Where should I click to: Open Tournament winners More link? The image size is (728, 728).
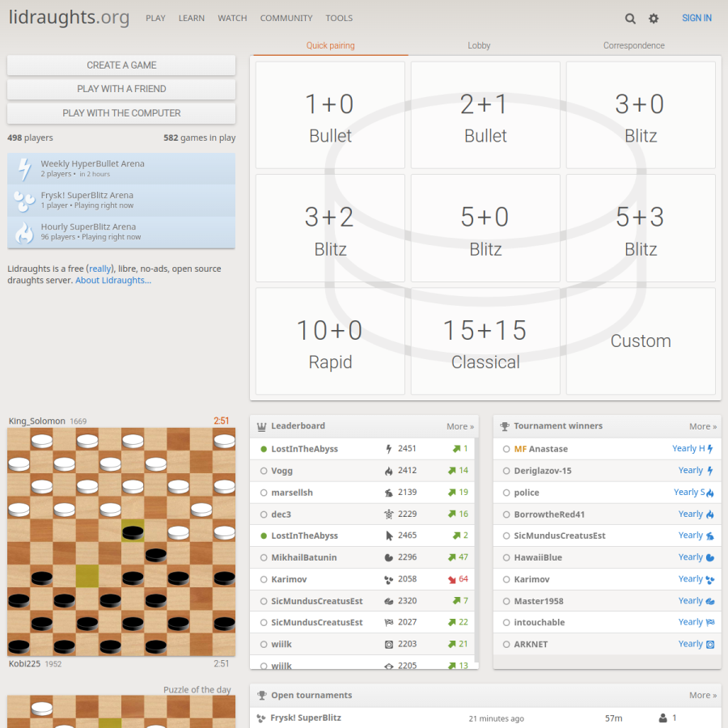703,426
